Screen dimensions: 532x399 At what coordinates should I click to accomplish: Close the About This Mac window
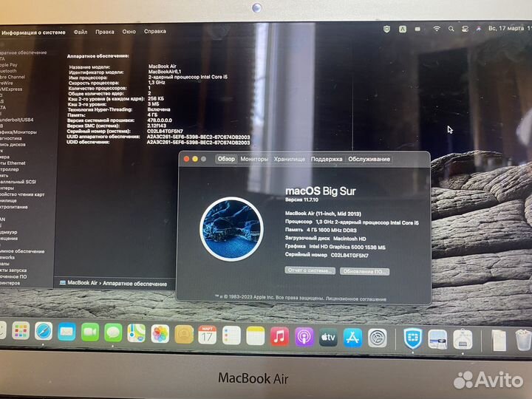[186, 158]
